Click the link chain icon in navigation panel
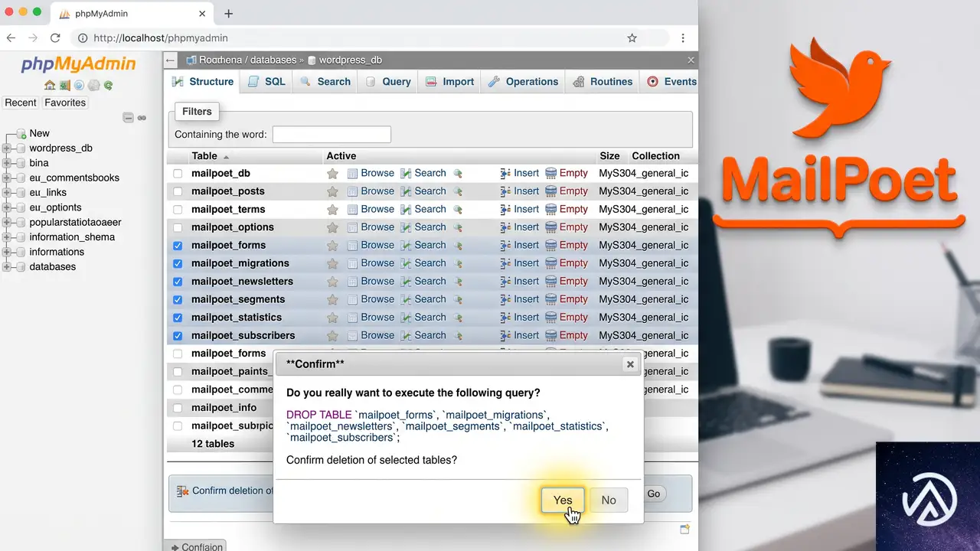This screenshot has width=980, height=551. [142, 118]
